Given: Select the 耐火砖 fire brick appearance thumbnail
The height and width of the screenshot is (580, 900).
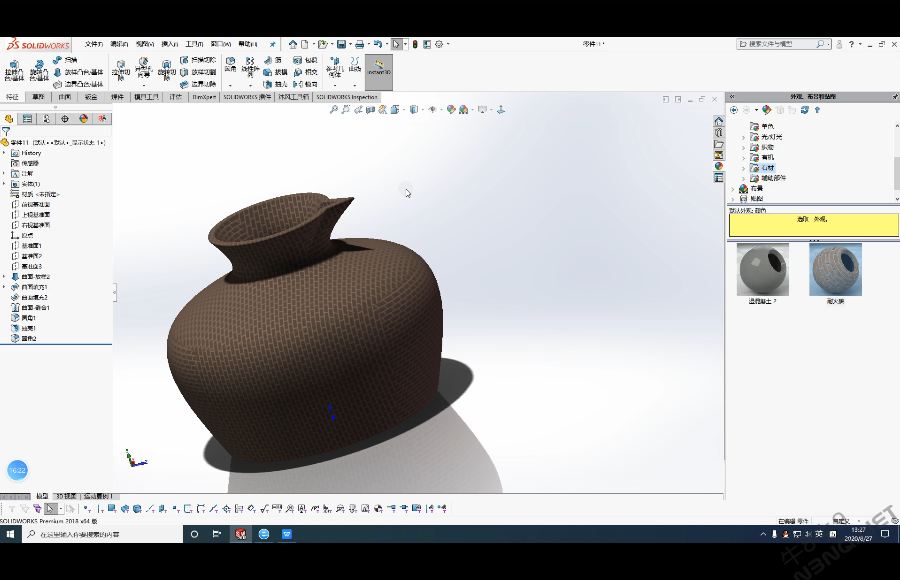Looking at the screenshot, I should pyautogui.click(x=835, y=269).
